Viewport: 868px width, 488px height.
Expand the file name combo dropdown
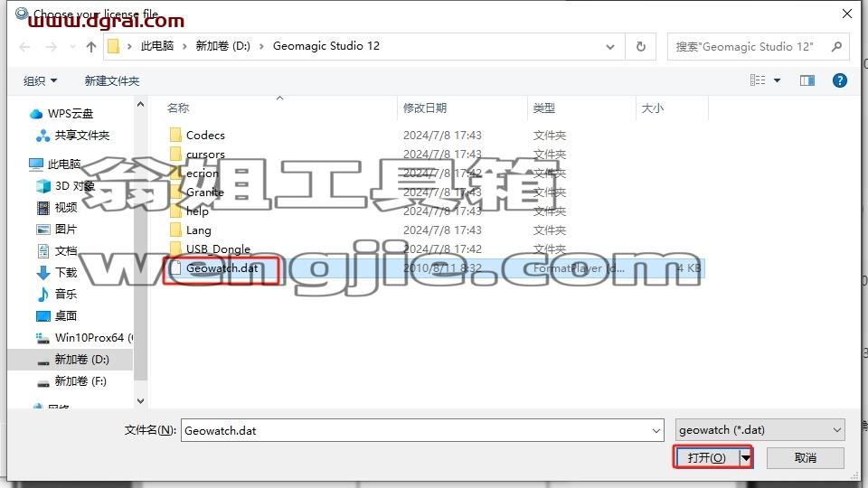point(656,430)
